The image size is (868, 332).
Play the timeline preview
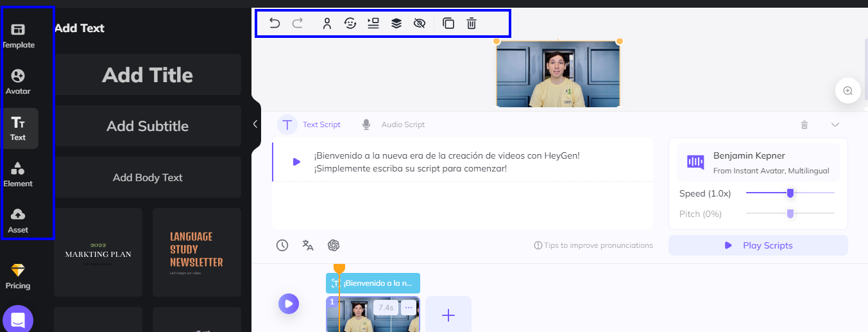click(x=289, y=304)
